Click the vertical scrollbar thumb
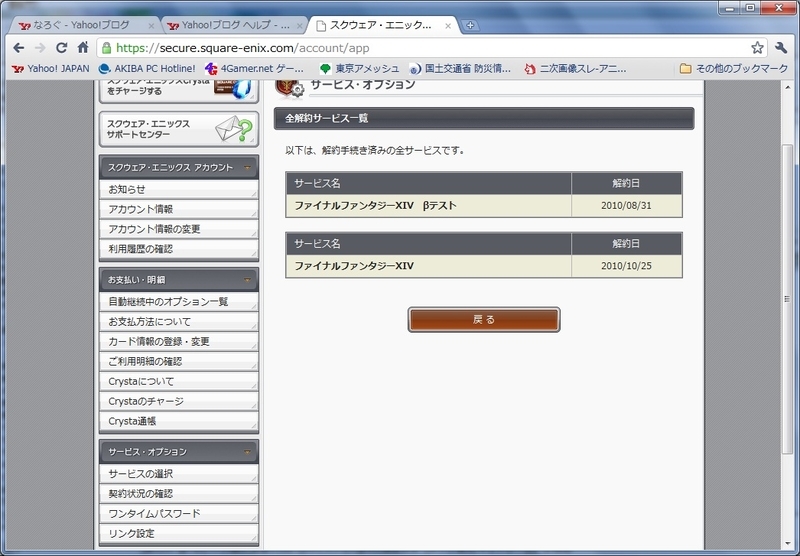This screenshot has width=800, height=556. (x=788, y=298)
